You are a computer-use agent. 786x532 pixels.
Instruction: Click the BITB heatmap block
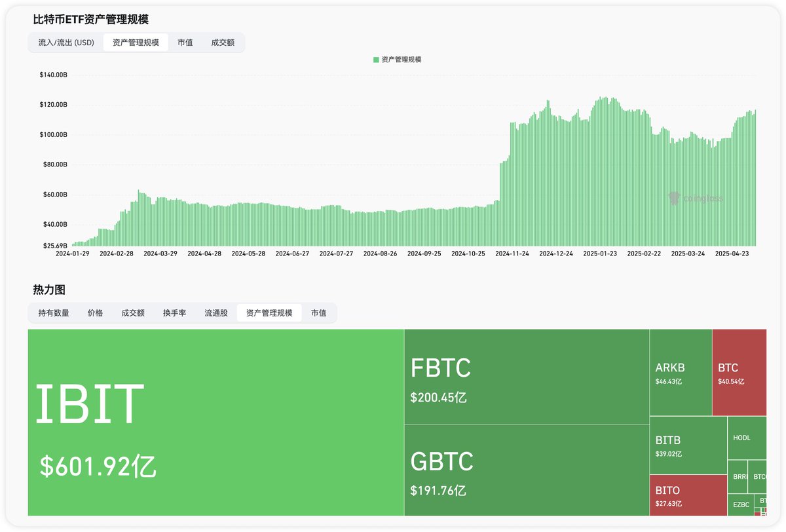(688, 445)
